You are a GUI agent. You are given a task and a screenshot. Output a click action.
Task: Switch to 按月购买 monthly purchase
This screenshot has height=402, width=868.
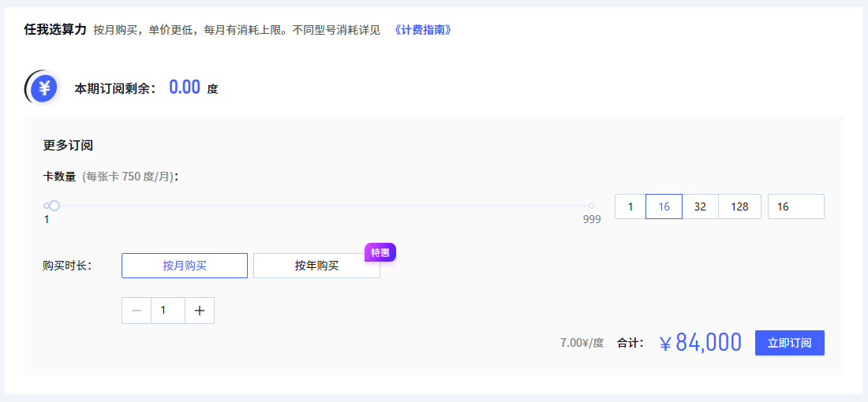coord(185,266)
